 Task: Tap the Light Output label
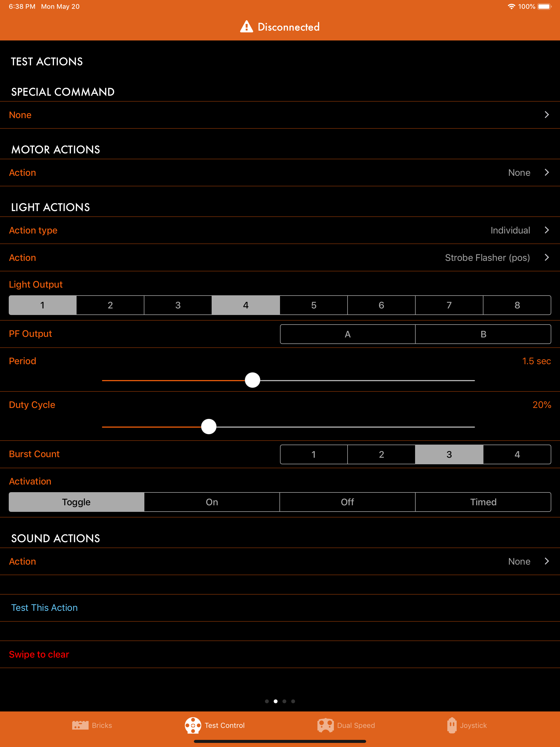[x=36, y=284]
